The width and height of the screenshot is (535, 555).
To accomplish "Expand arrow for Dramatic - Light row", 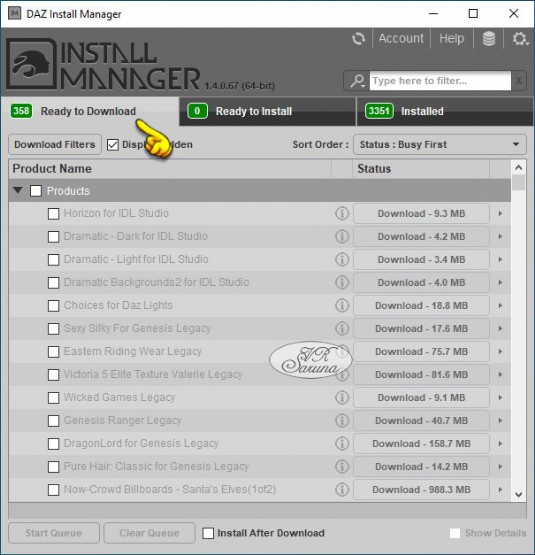I will [x=500, y=259].
